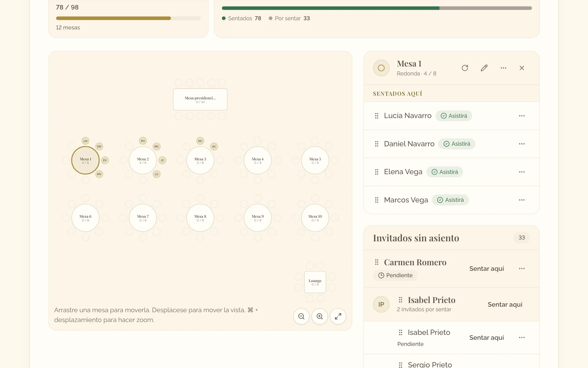Grab the drag handle for Daniel Navarro
The image size is (588, 368).
(x=377, y=144)
